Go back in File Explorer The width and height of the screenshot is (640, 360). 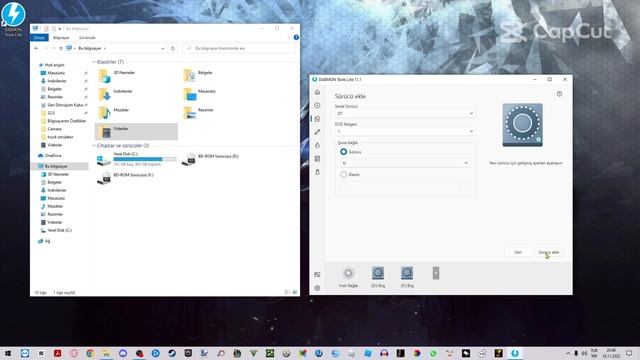(x=36, y=48)
